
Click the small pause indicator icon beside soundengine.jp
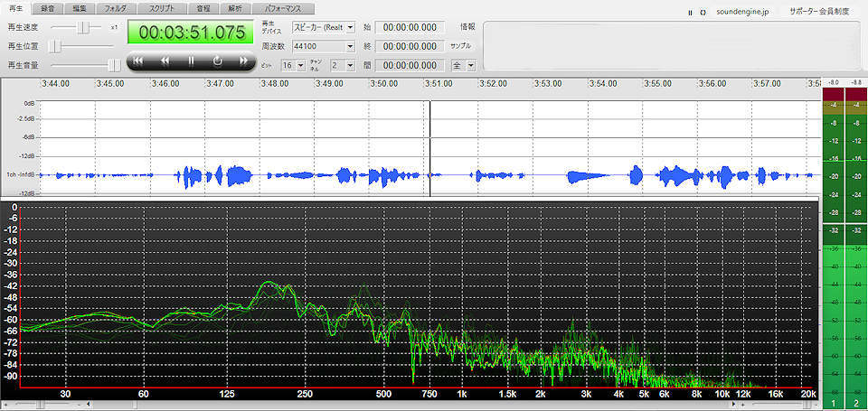[x=690, y=12]
